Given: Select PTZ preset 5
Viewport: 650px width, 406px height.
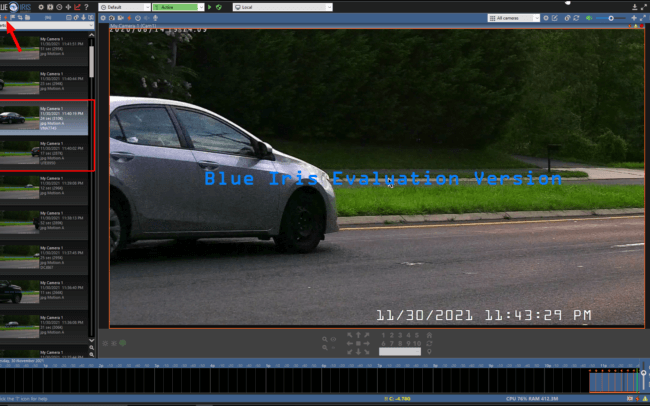Looking at the screenshot, I should (417, 335).
